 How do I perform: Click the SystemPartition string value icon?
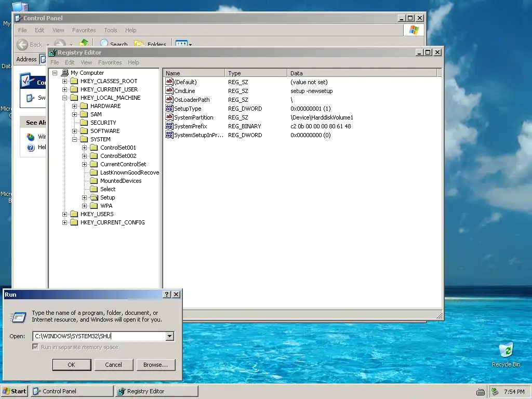pos(169,117)
